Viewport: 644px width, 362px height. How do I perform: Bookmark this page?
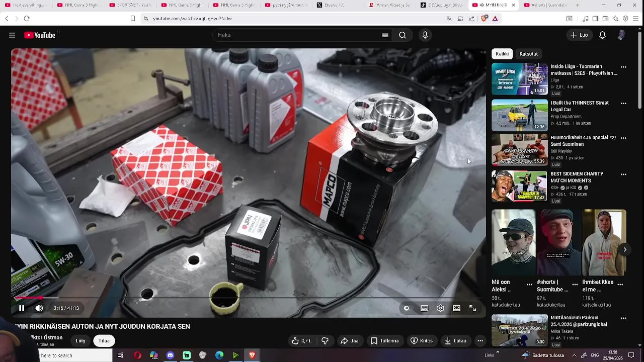[133, 19]
